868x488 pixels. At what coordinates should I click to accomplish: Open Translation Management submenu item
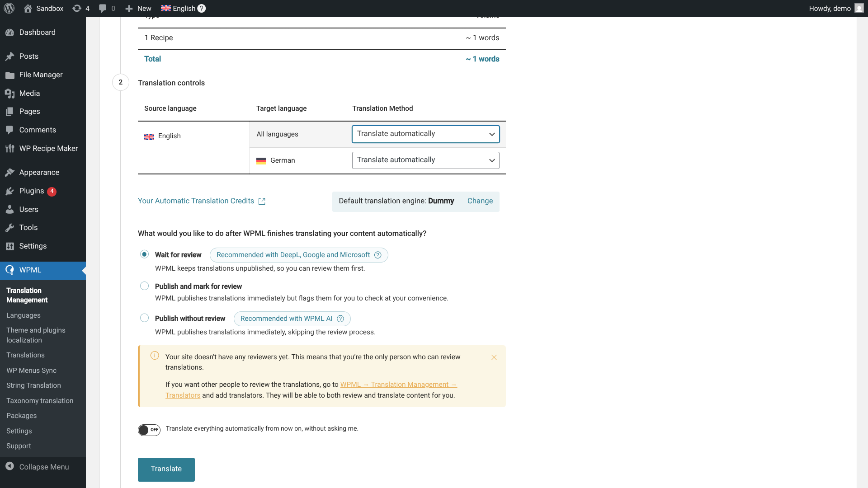27,295
